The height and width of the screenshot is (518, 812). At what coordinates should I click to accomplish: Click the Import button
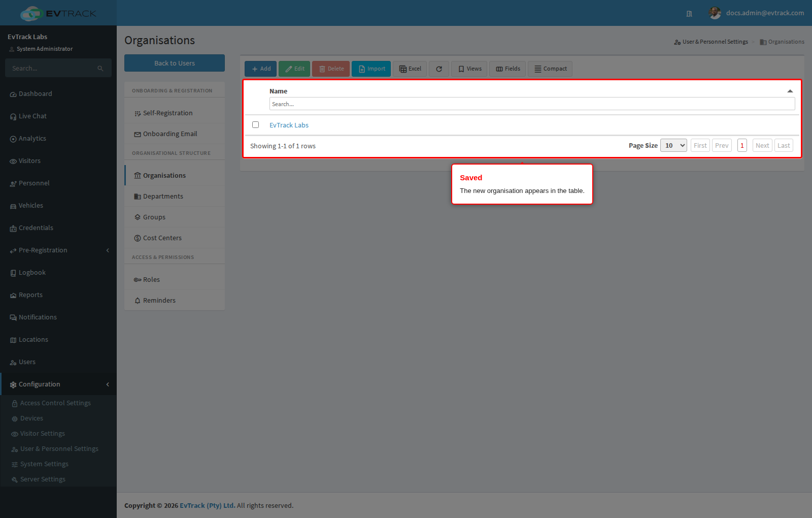click(x=371, y=69)
